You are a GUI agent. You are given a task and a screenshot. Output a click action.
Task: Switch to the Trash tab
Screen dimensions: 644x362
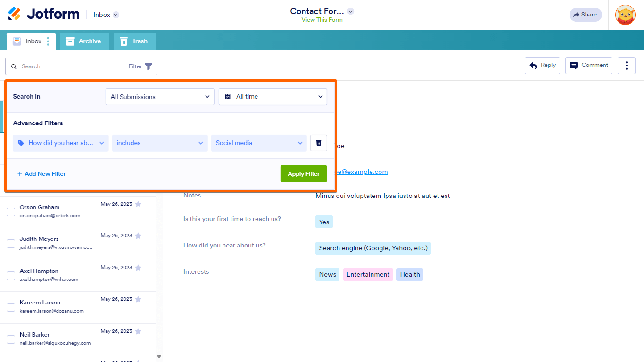(134, 41)
